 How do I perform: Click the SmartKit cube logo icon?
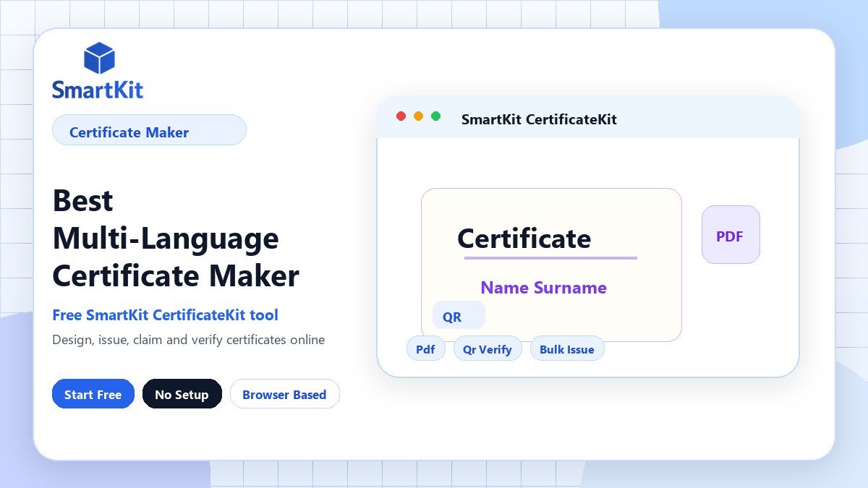pos(99,58)
